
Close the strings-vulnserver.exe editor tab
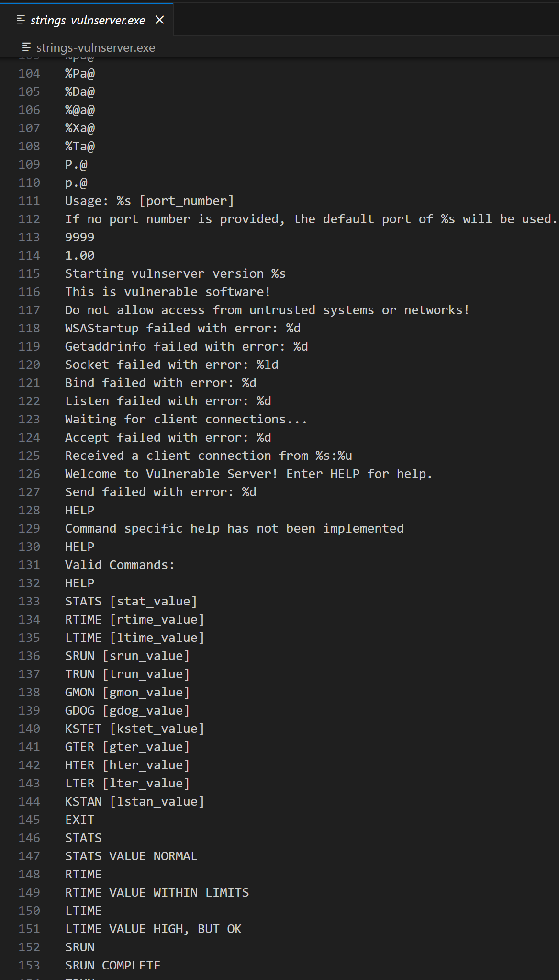[x=160, y=20]
